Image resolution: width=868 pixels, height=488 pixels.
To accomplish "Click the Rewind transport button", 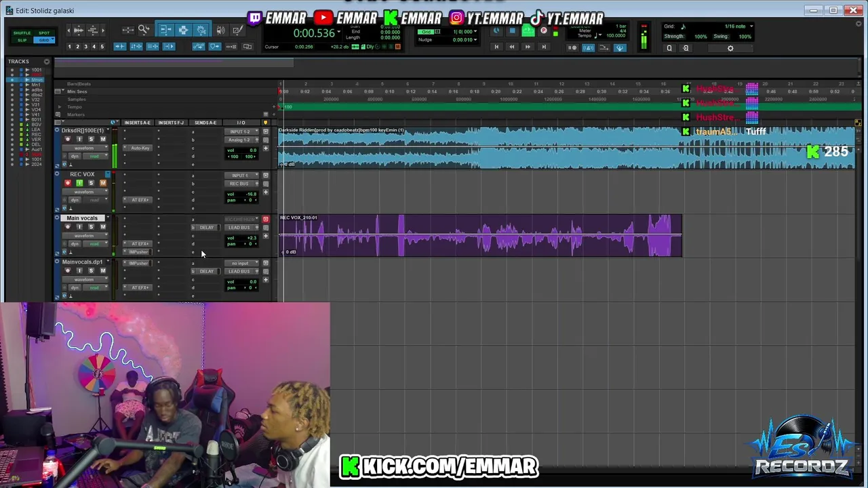I will coord(512,47).
